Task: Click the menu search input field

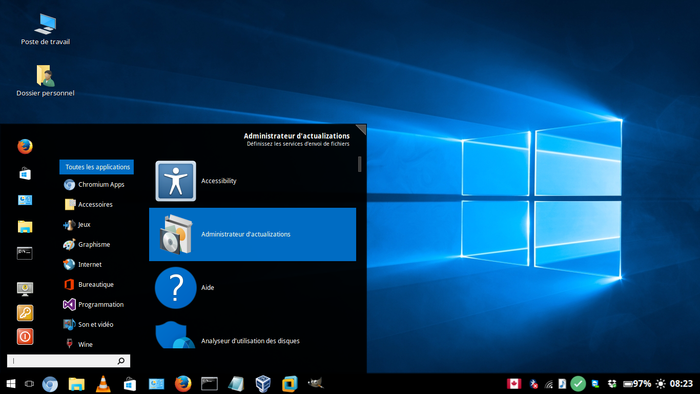Action: 68,361
